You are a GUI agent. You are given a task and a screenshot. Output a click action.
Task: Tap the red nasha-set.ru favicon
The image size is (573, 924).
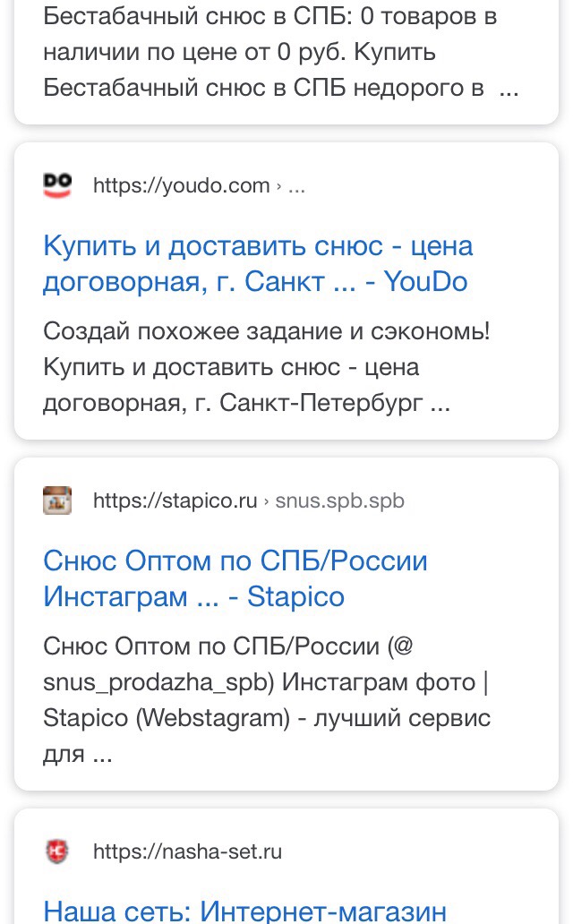57,851
